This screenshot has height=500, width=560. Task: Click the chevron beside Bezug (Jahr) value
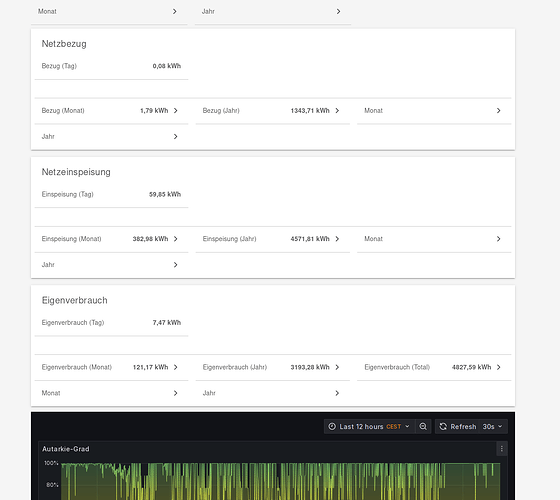point(337,111)
